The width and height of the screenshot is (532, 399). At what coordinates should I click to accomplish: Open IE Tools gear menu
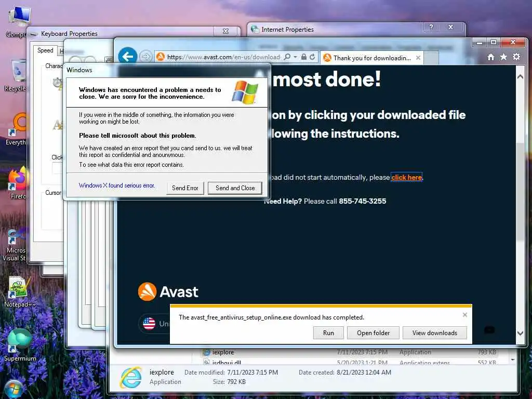coord(516,57)
